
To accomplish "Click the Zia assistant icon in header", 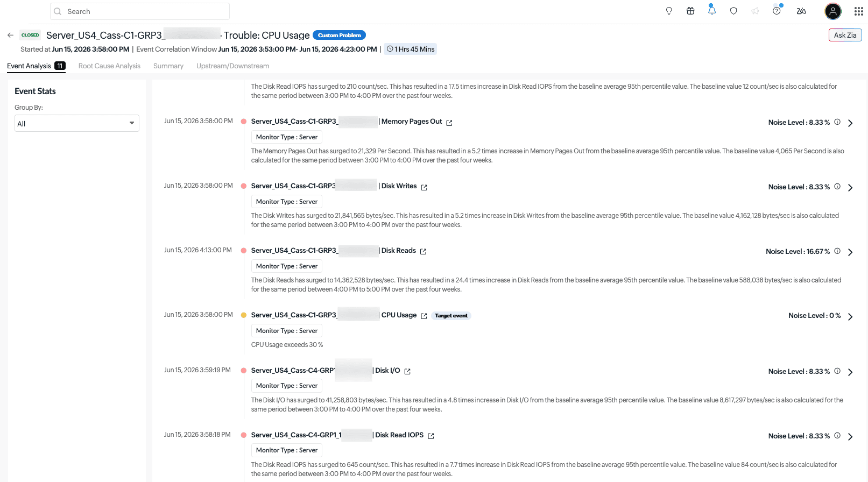I will coord(801,11).
